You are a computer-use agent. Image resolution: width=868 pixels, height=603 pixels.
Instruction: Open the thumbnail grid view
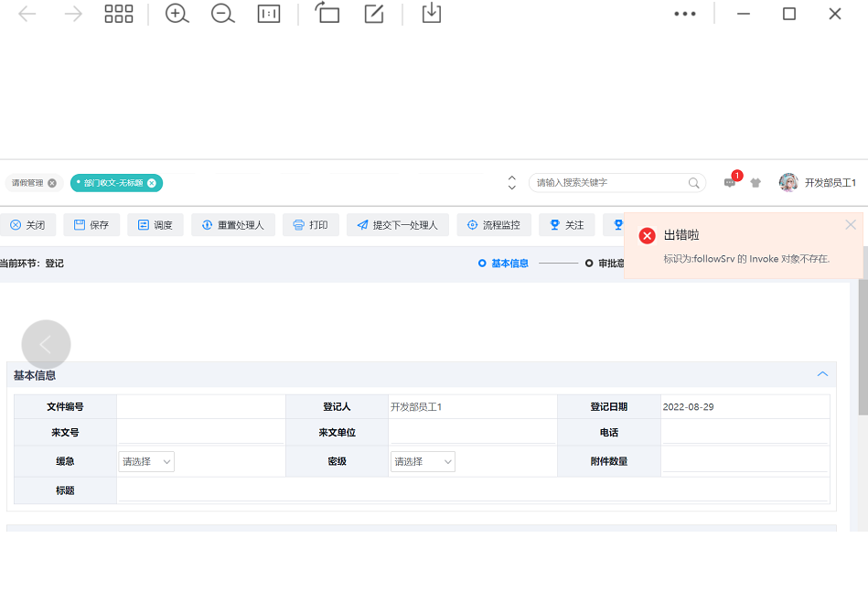pos(119,14)
